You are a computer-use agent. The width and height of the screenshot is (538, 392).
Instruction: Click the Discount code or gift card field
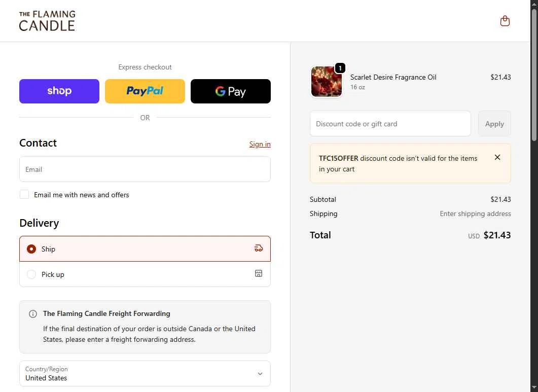point(390,124)
